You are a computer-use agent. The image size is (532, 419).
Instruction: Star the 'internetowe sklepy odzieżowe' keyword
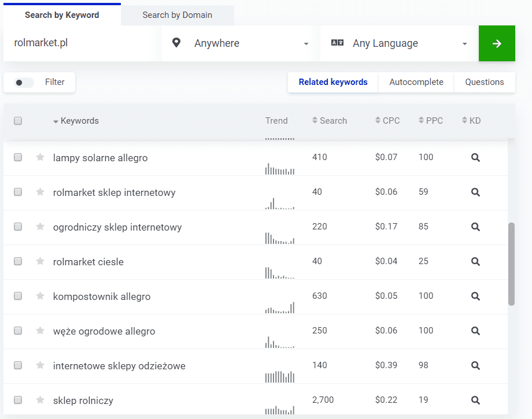[40, 365]
